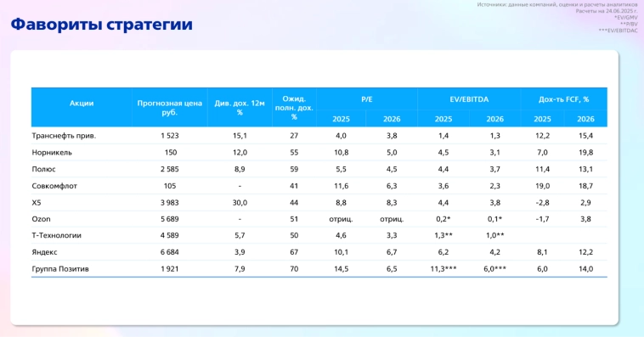Click the "EV/EBITDA" group header

tap(469, 99)
